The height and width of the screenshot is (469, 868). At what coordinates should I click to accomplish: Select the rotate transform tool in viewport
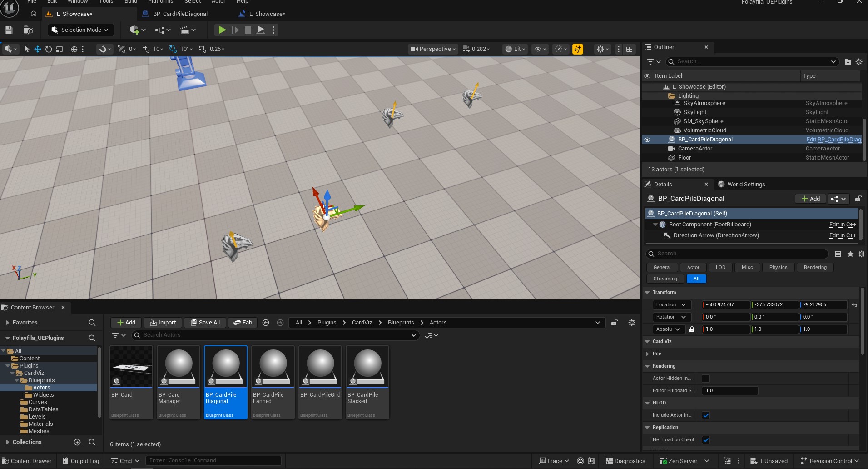49,49
